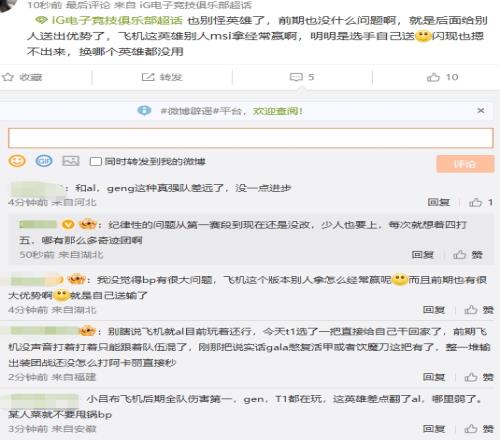This screenshot has height=440, width=500.
Task: Click the star favorite icon for 收藏
Action: point(8,77)
